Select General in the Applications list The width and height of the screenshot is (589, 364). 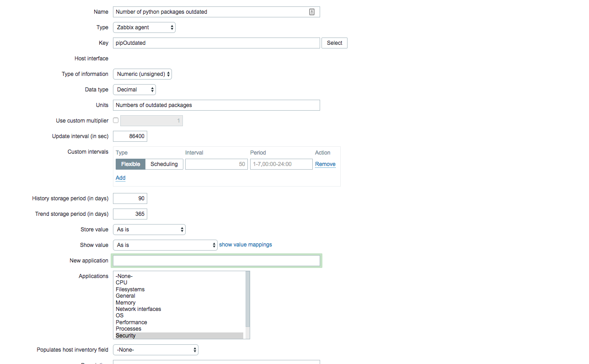[179, 296]
